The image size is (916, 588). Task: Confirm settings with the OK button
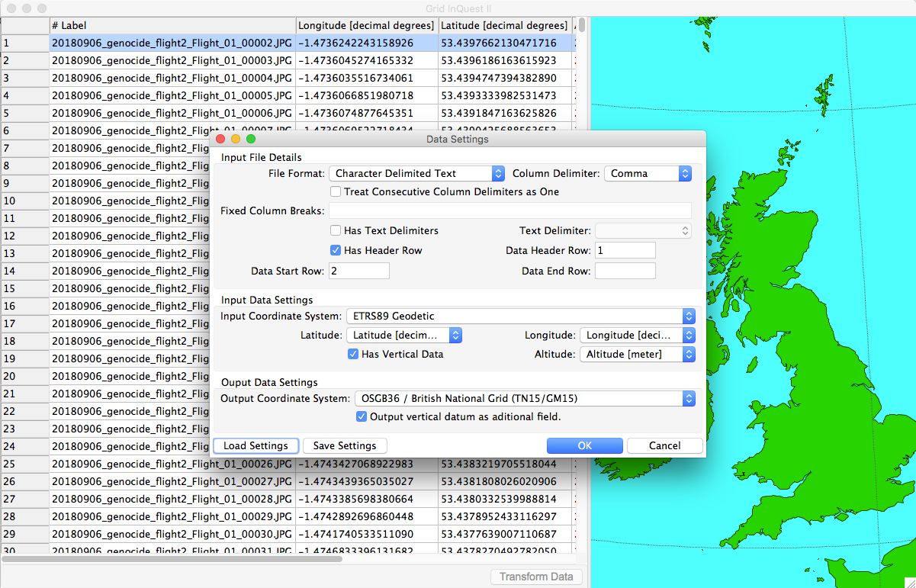pos(584,445)
